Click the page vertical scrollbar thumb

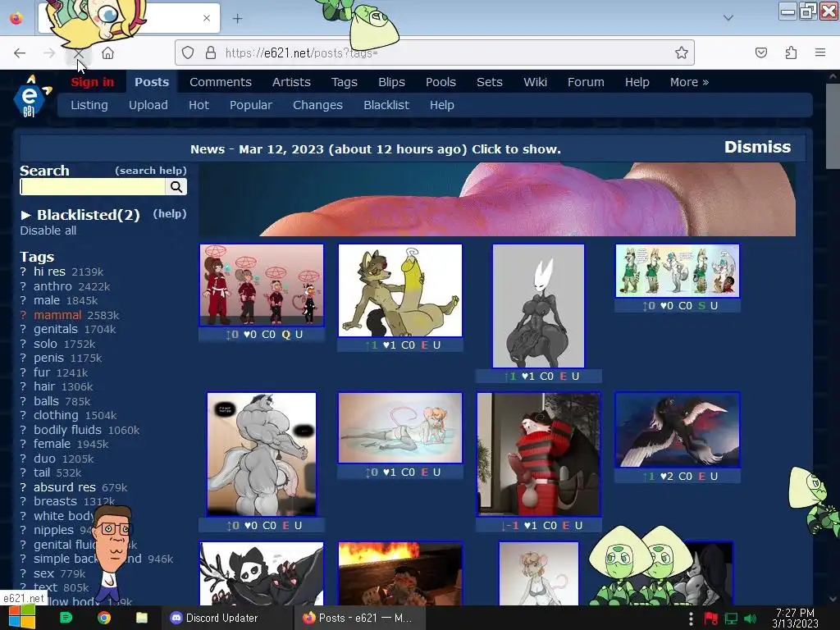[x=833, y=126]
